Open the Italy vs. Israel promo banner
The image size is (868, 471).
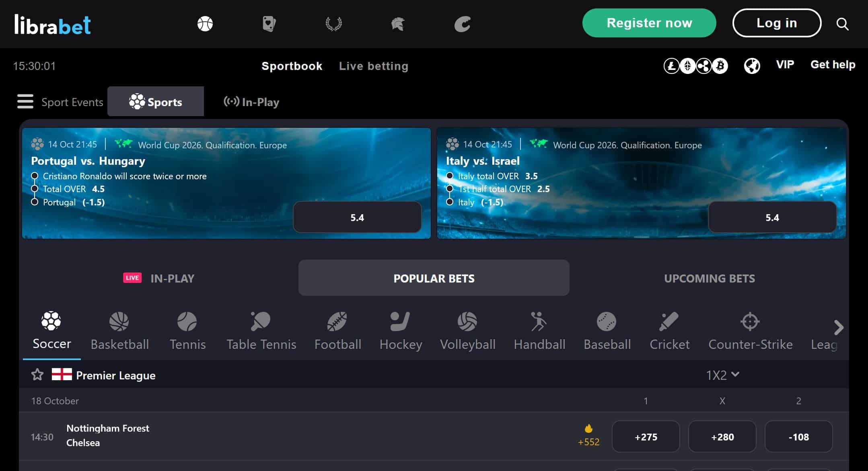pyautogui.click(x=641, y=183)
